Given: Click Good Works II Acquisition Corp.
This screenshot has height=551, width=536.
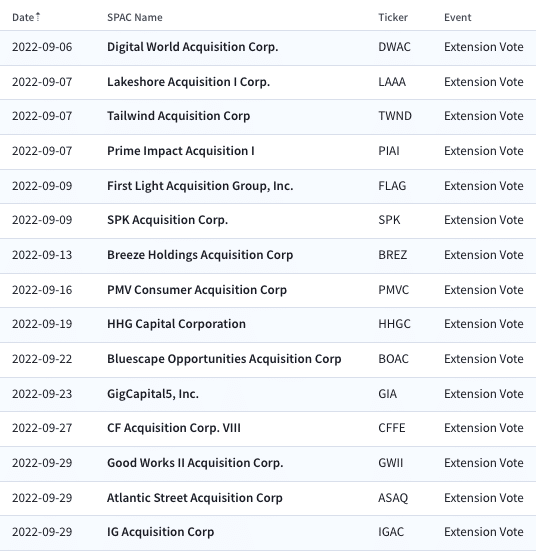Looking at the screenshot, I should coord(195,463).
